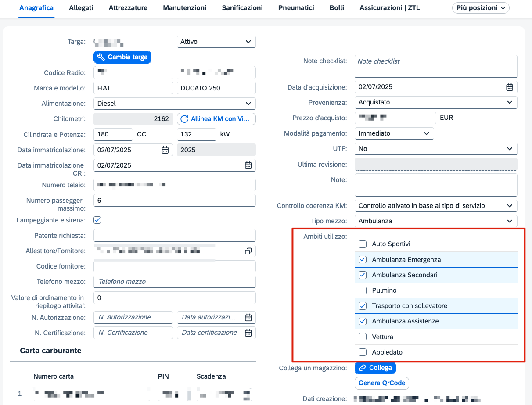Uncheck Lampeggiante e sirena checkbox
The image size is (532, 405).
pyautogui.click(x=97, y=220)
